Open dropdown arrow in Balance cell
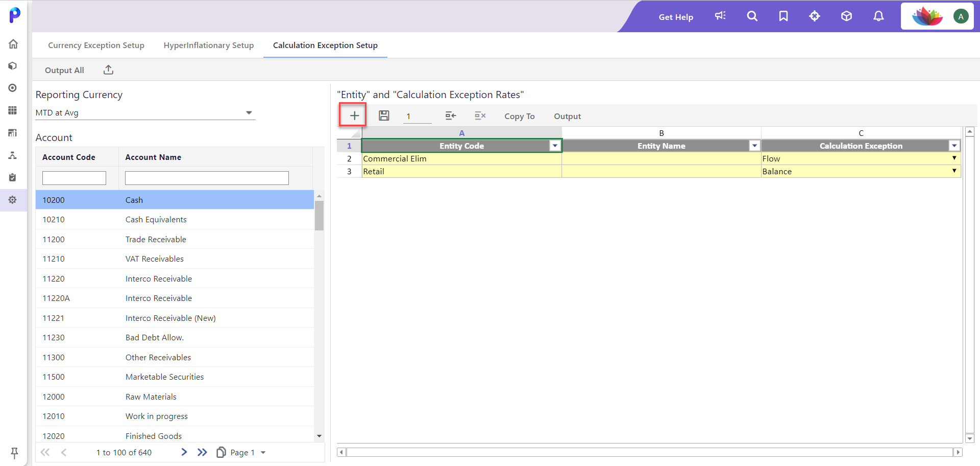This screenshot has width=980, height=466. coord(954,171)
